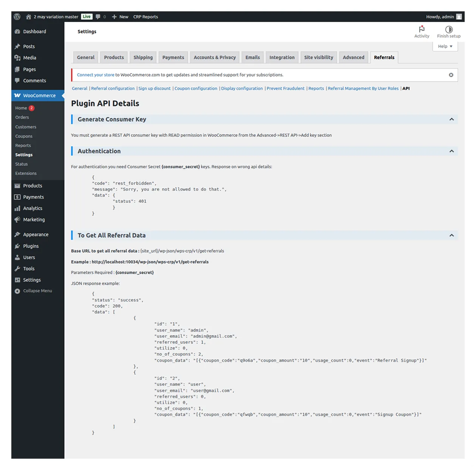Select the Emails tab

pos(253,57)
